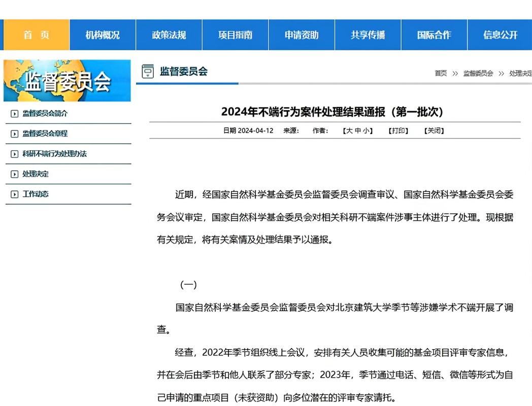532x406 pixels.
Task: Open the 申请资助 menu
Action: tap(302, 35)
